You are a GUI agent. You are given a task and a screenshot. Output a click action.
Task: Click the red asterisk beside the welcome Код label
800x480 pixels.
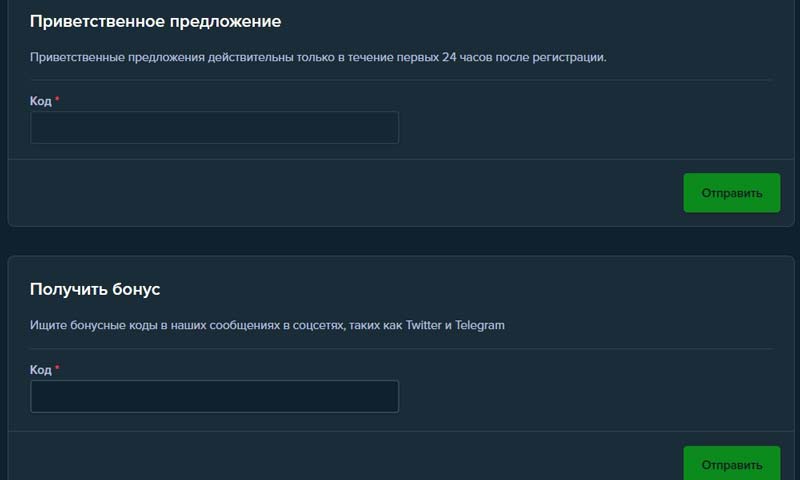57,100
